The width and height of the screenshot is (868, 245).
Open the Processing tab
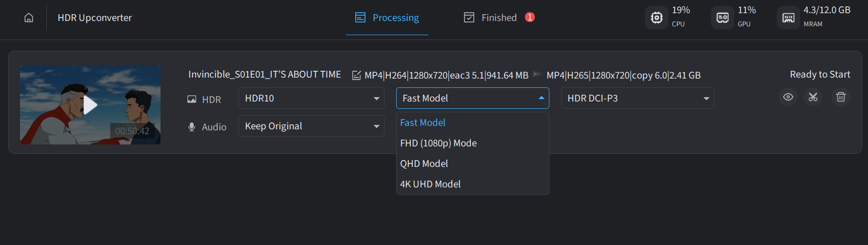(x=387, y=18)
